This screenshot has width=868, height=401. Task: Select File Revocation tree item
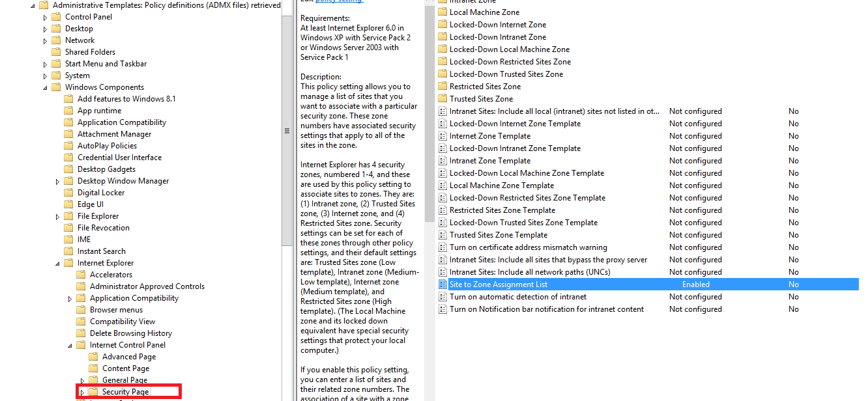point(103,228)
